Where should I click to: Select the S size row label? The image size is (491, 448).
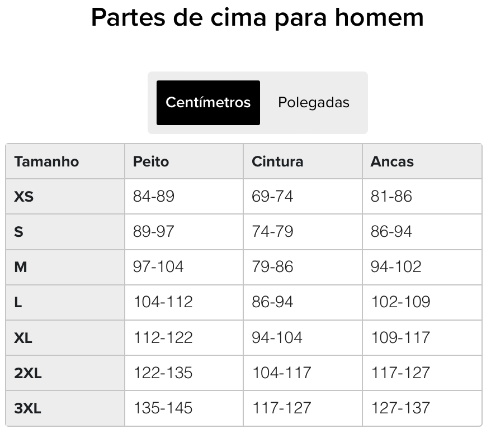click(18, 232)
